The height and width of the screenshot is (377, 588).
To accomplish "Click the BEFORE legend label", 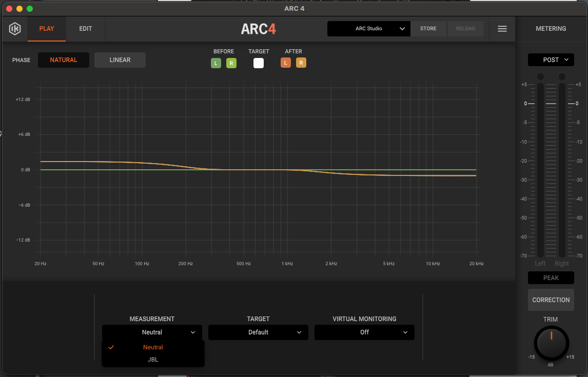I will click(x=224, y=51).
